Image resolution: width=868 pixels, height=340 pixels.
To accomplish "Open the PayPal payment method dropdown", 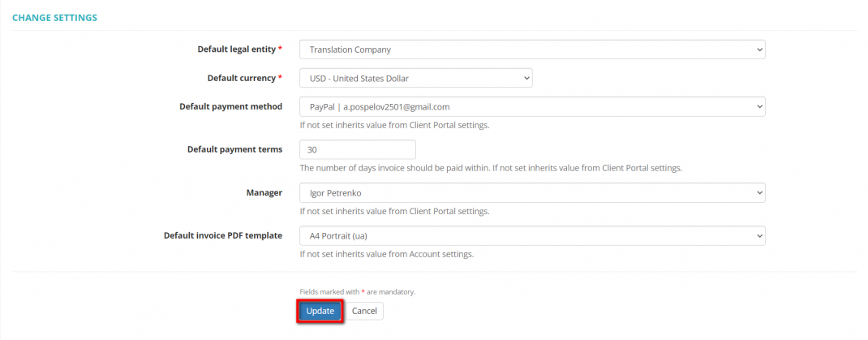I will pos(531,106).
